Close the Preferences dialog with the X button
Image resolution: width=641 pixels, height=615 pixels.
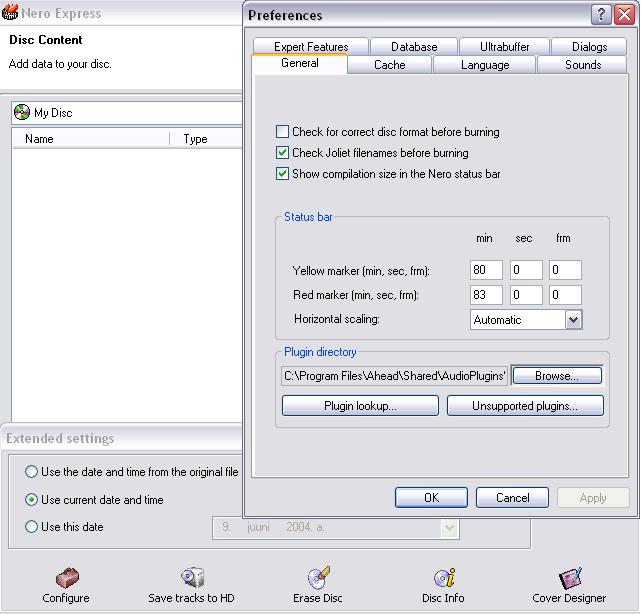[x=624, y=15]
